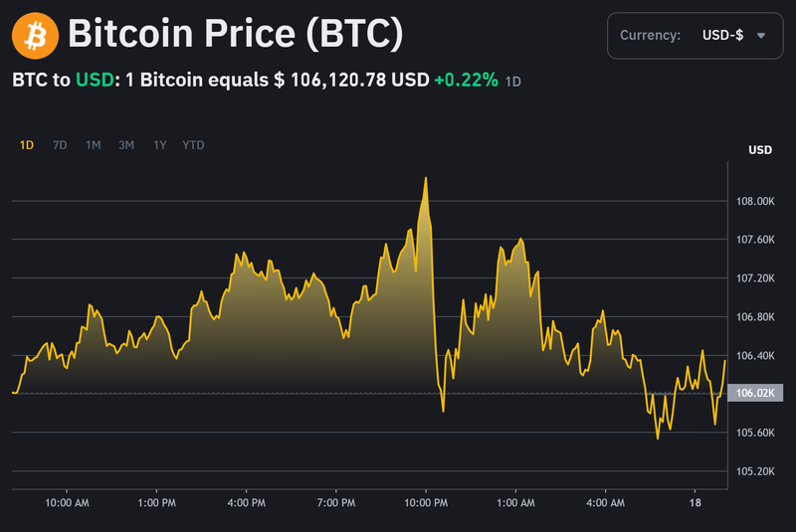Choose the 3M chart period
This screenshot has height=532, width=796.
126,145
